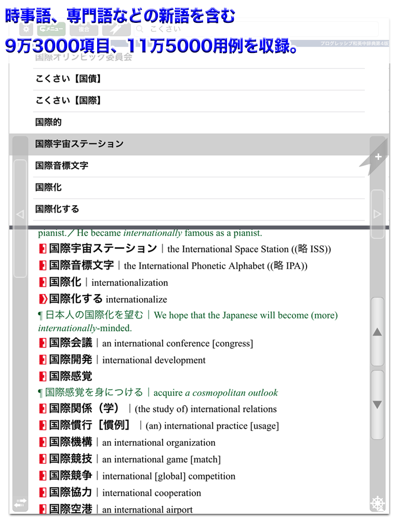The image size is (399, 532).
Task: Click red marker beside 国際会議
Action: [x=43, y=343]
